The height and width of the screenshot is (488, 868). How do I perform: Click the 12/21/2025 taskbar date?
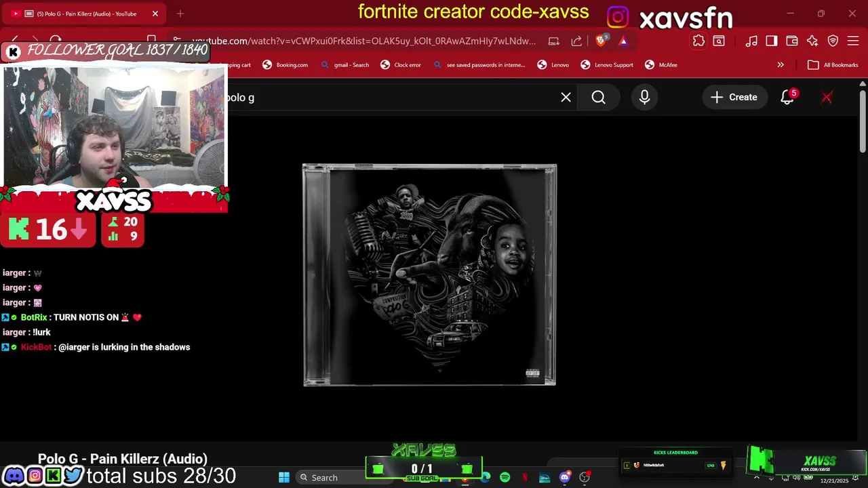(x=834, y=481)
